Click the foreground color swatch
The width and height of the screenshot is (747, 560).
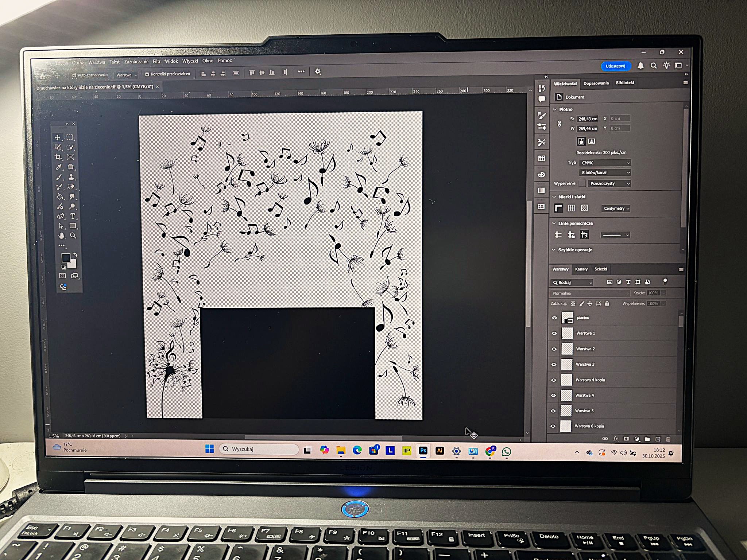click(x=66, y=257)
